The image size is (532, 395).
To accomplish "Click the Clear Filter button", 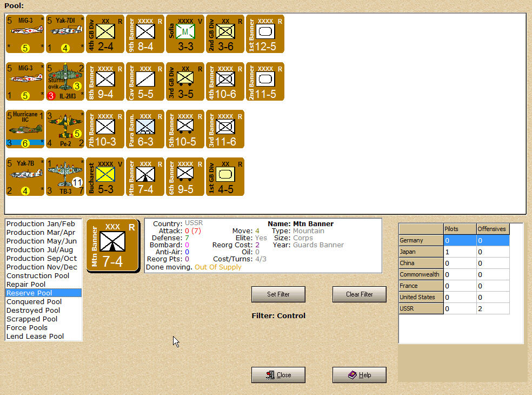I will click(x=360, y=294).
